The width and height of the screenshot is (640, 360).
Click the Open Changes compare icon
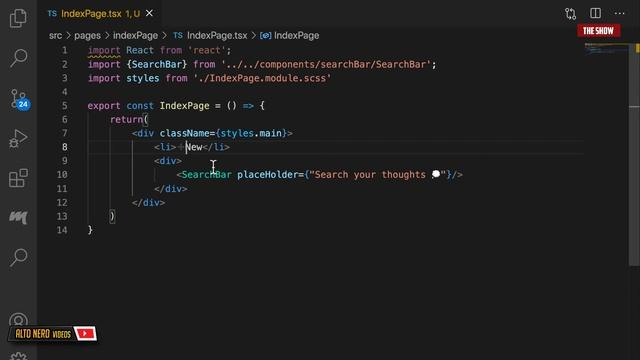click(x=571, y=13)
